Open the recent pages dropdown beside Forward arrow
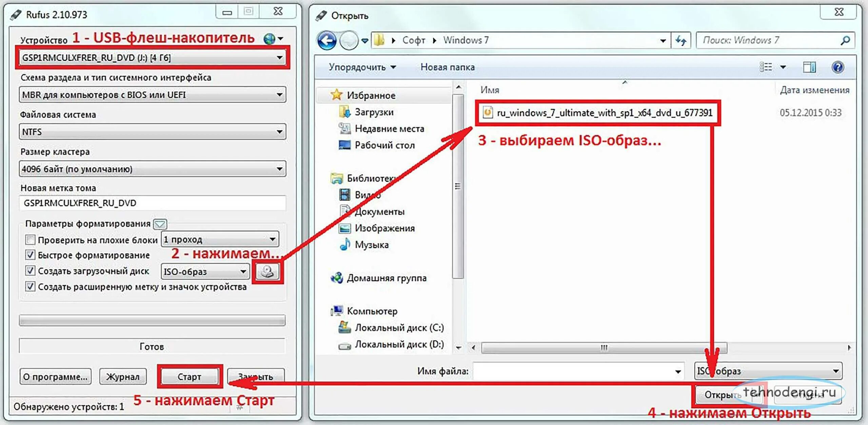Image resolution: width=868 pixels, height=425 pixels. [365, 41]
